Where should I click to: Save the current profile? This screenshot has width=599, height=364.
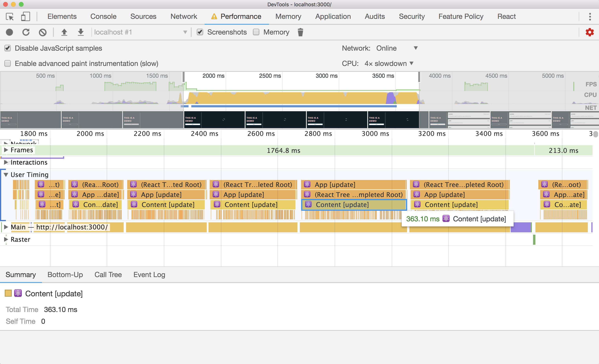81,32
